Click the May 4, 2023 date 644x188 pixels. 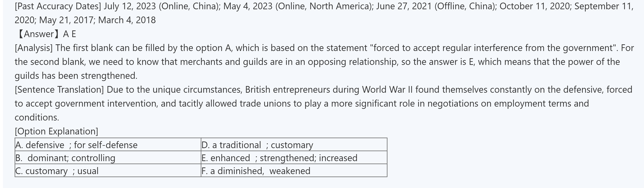coord(248,6)
